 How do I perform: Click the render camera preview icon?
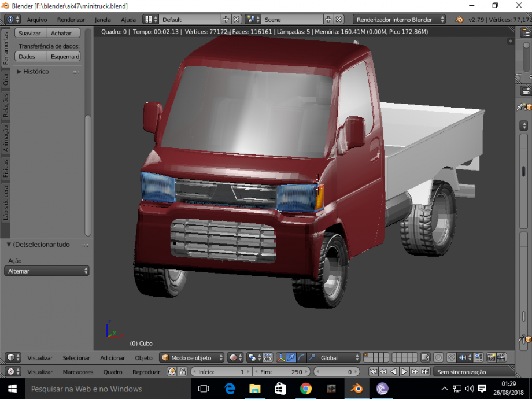[490, 357]
